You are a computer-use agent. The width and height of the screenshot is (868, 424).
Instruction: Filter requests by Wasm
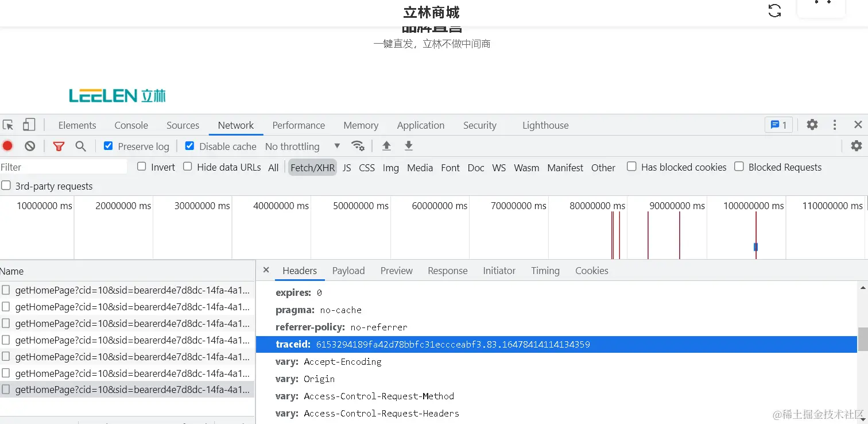point(526,167)
